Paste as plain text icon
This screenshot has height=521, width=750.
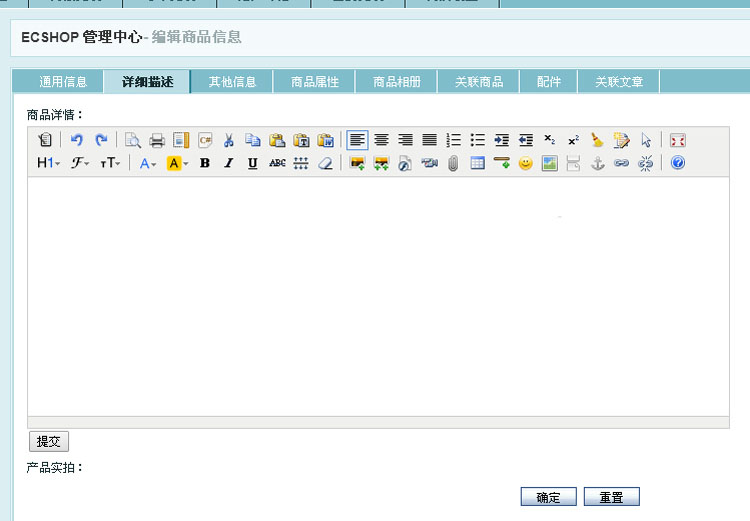point(301,140)
